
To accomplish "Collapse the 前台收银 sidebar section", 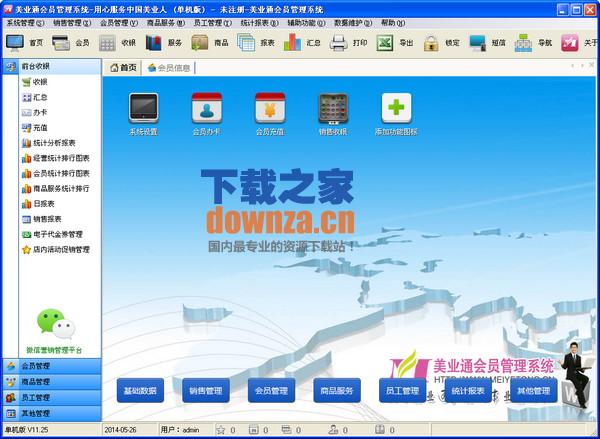I will tap(52, 66).
